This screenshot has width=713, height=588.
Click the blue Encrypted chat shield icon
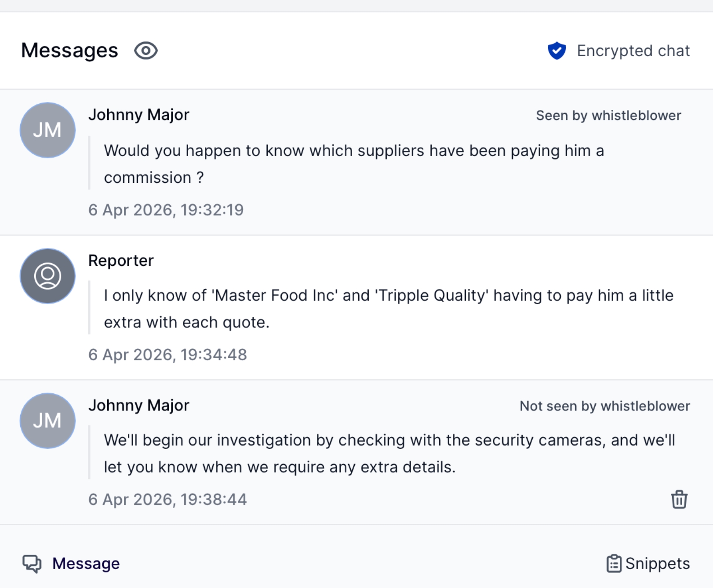pyautogui.click(x=557, y=51)
